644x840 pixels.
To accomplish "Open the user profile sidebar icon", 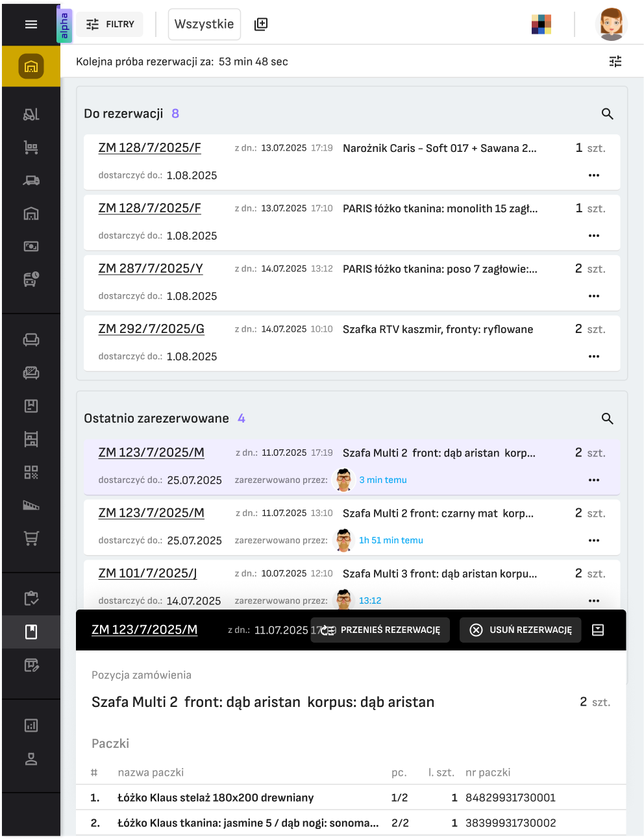I will pos(31,758).
